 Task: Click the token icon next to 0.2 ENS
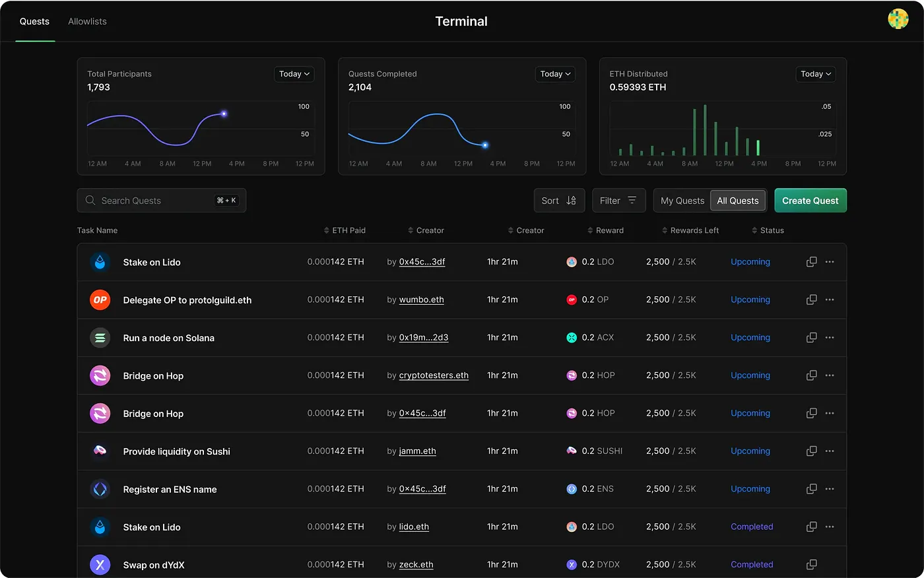[x=572, y=489]
